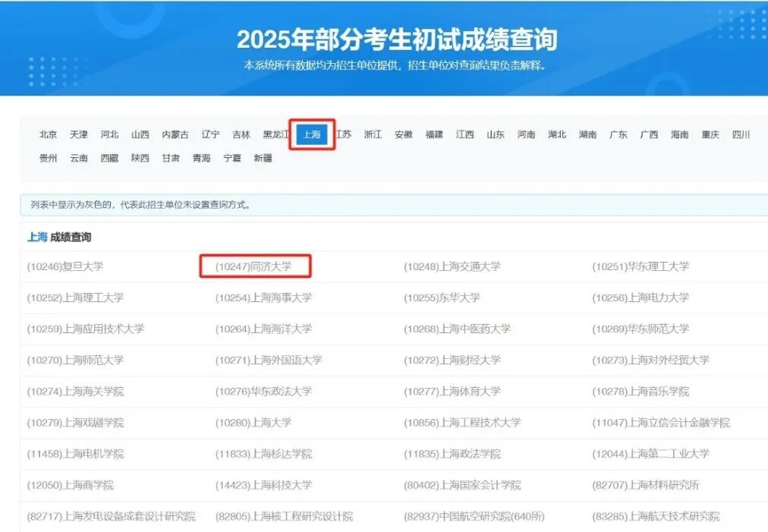Open the 四川 province tab
Viewport: 768px width, 532px height.
tap(741, 134)
